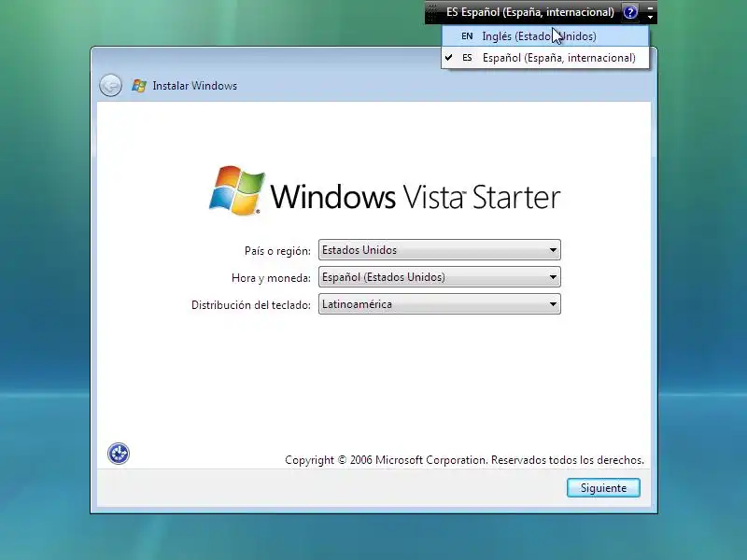Open the Hora y moneda dropdown
747x560 pixels.
coord(439,277)
